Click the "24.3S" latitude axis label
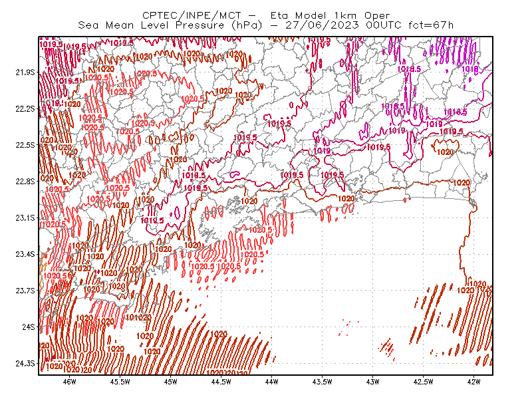 point(25,363)
